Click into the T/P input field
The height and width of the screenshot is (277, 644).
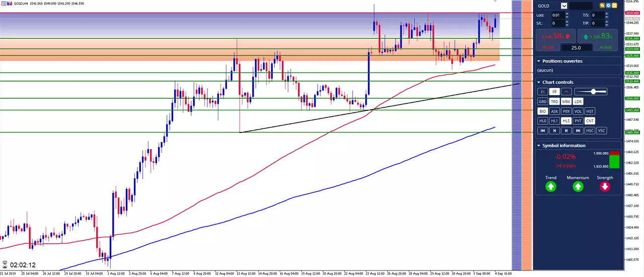click(598, 23)
